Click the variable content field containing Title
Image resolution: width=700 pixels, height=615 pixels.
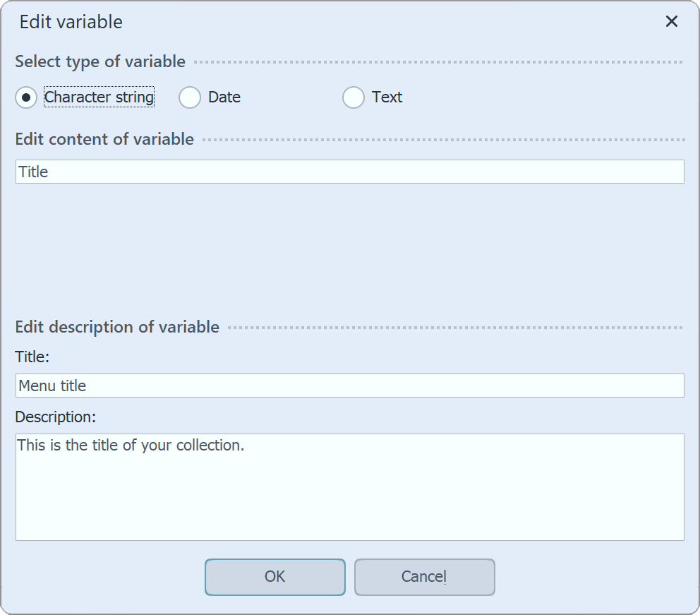[x=350, y=171]
